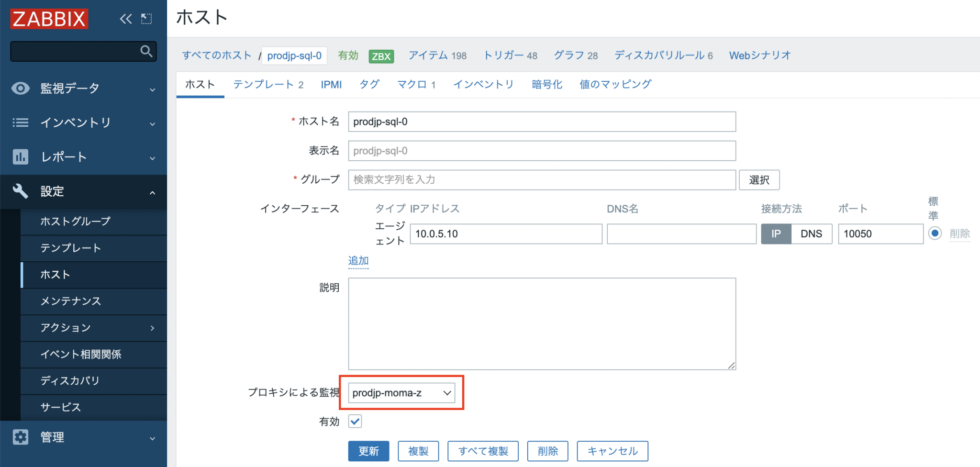Screen dimensions: 980x467
Task: Click the 設定 wrench icon
Action: [20, 191]
